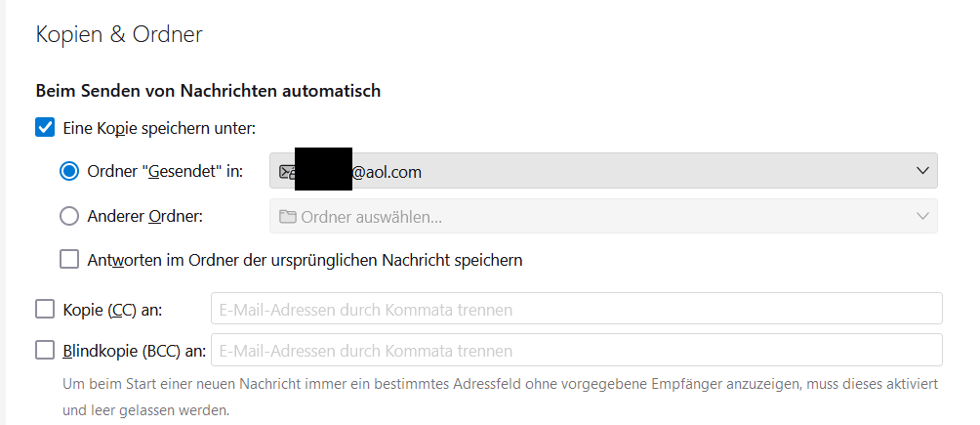Click the "Kopien & Ordner" section heading
This screenshot has width=980, height=425.
pyautogui.click(x=119, y=34)
